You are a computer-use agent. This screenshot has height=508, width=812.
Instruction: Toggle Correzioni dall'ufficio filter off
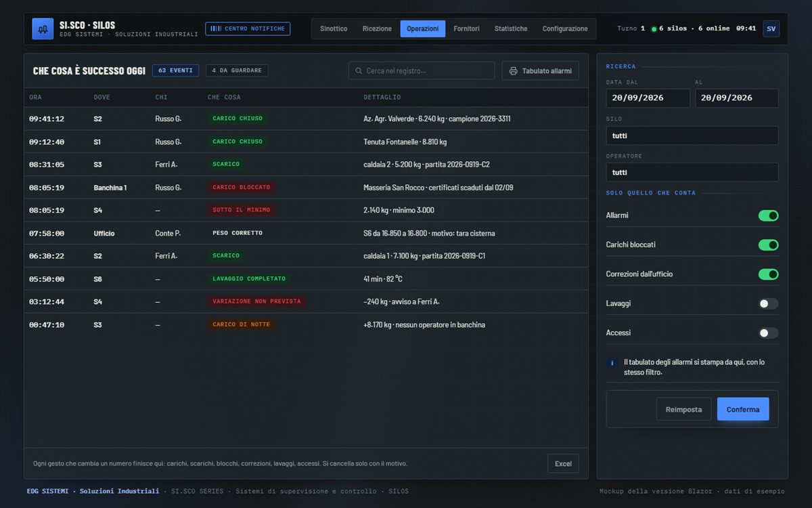[x=768, y=274]
